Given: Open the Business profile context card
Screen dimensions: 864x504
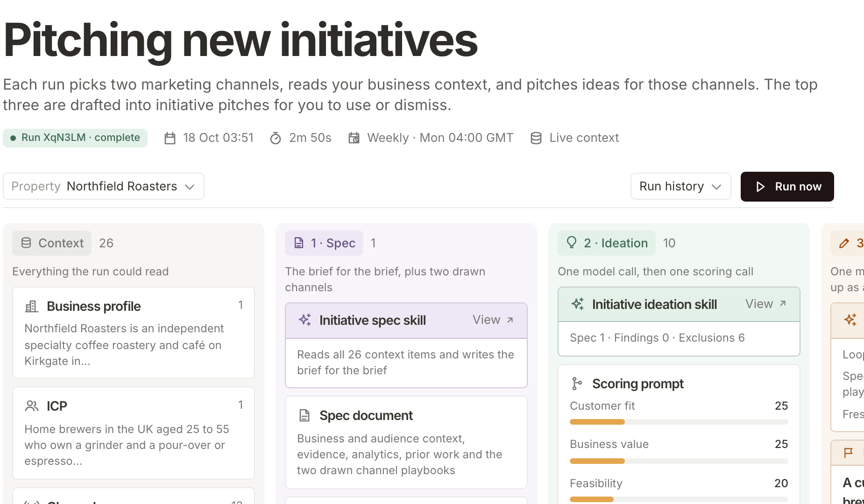Looking at the screenshot, I should click(134, 333).
